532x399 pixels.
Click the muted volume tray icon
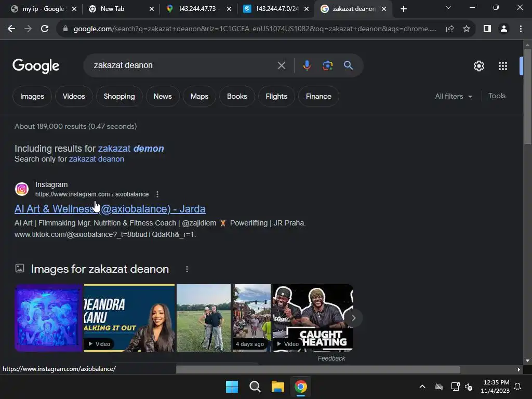pyautogui.click(x=469, y=387)
